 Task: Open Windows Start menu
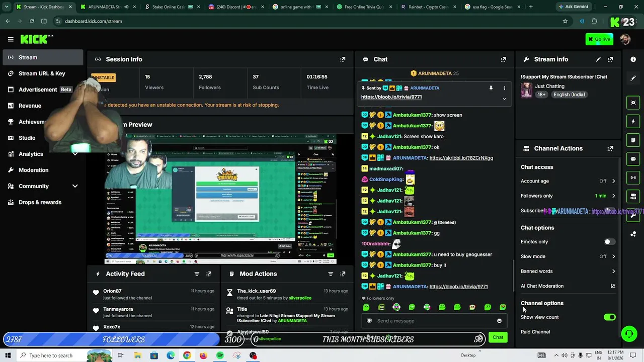pyautogui.click(x=8, y=355)
